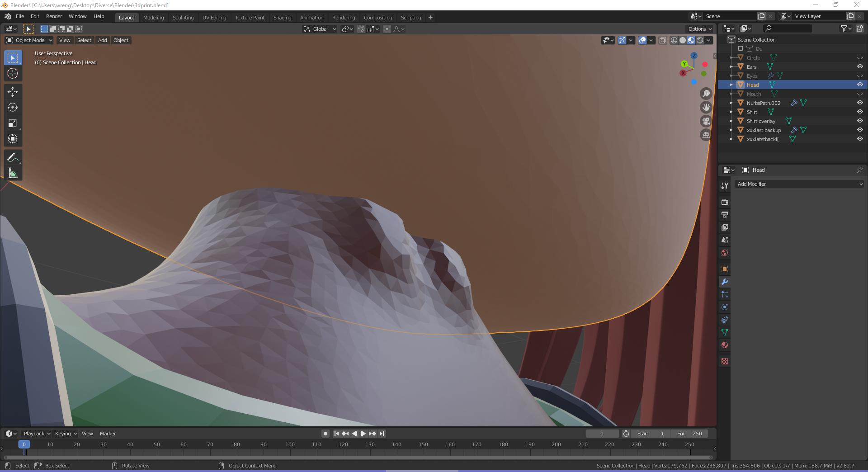This screenshot has width=868, height=472.
Task: Open the Keying dropdown in timeline
Action: 66,434
